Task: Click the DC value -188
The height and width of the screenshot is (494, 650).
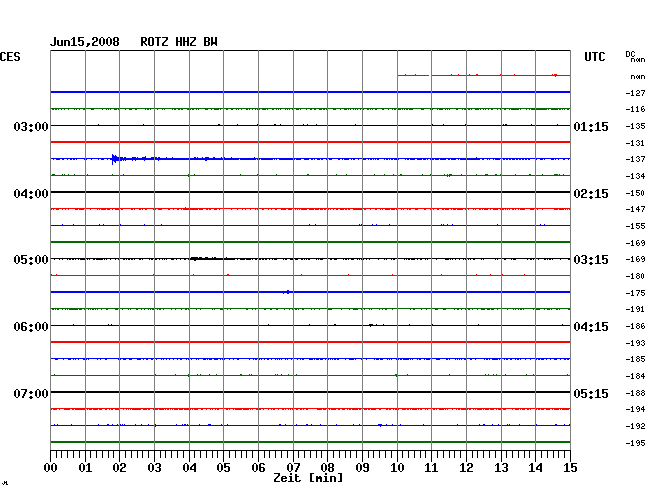Action: point(635,393)
